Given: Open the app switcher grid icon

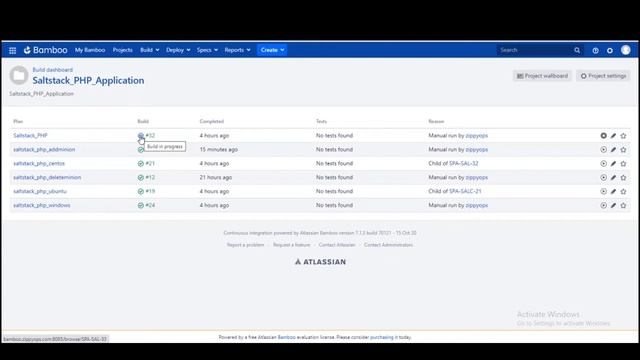Looking at the screenshot, I should coord(13,50).
